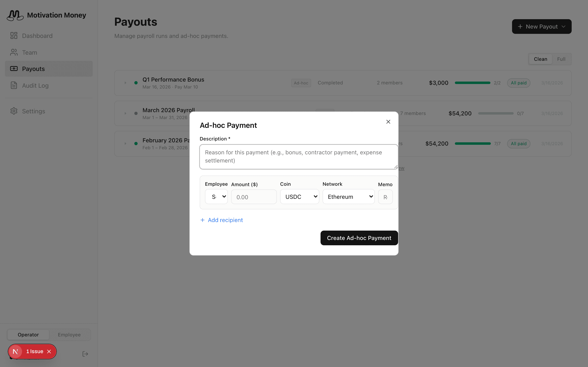Click the Description text area
588x367 pixels.
[299, 157]
